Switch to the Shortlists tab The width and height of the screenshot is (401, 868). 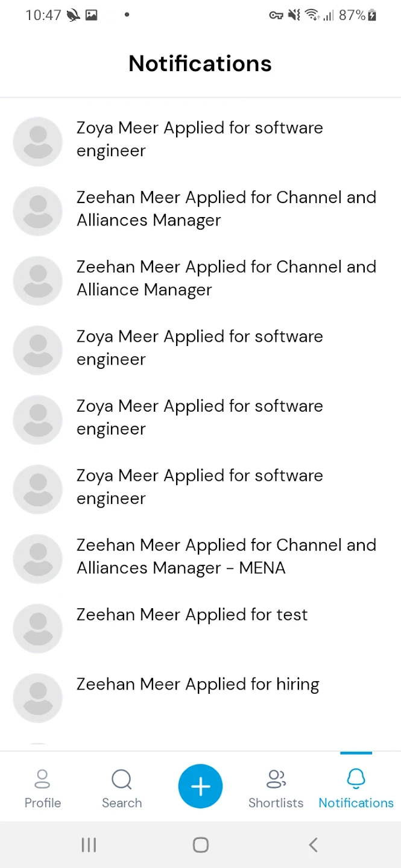[276, 788]
